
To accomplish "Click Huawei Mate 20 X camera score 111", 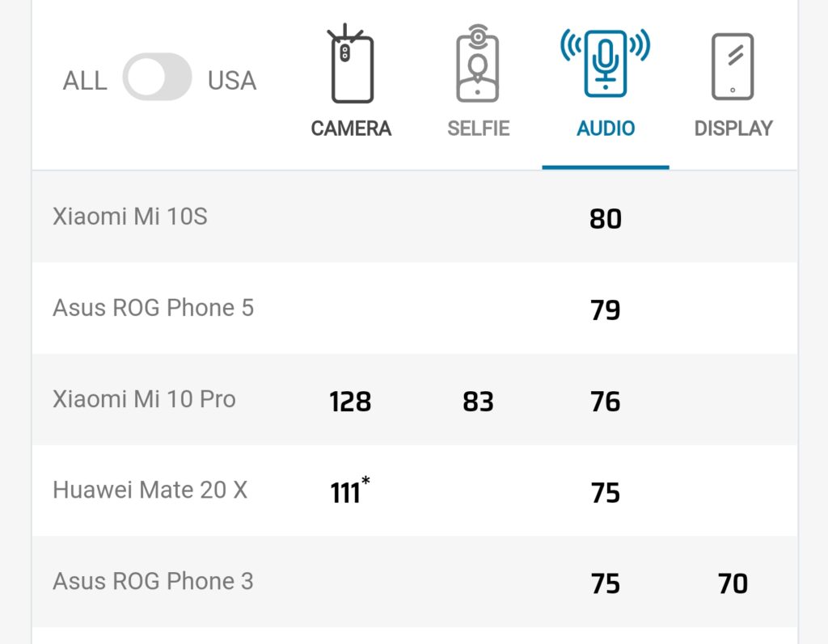I will point(346,492).
